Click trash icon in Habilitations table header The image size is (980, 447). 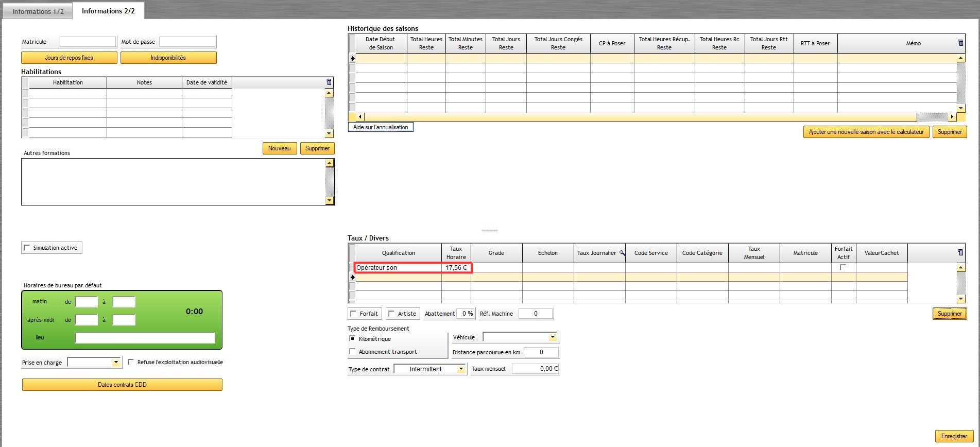click(x=329, y=82)
